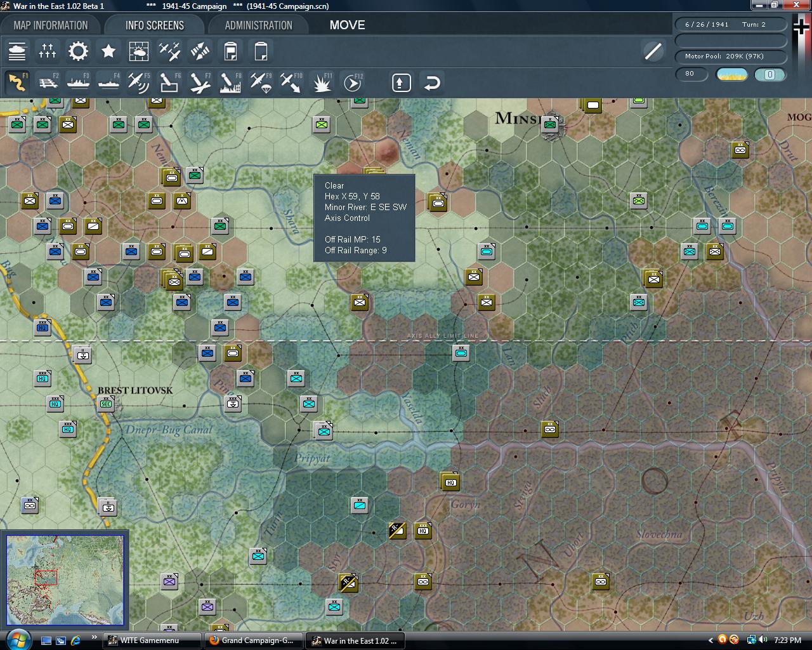Select the olive motorized unit on rail near Sluch

coord(550,429)
